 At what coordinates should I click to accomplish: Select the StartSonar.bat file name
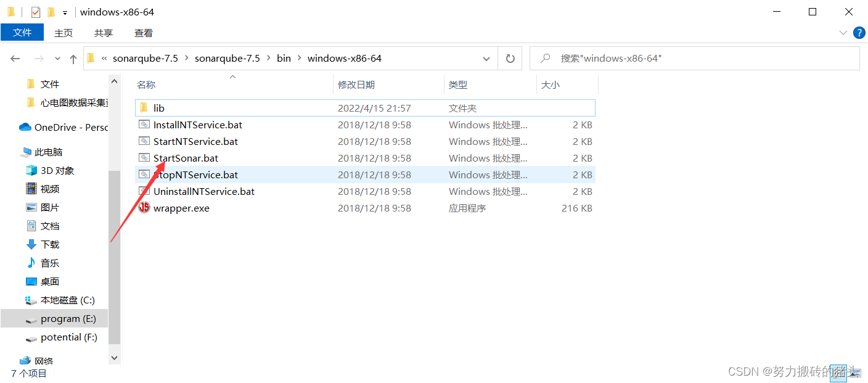click(x=186, y=158)
